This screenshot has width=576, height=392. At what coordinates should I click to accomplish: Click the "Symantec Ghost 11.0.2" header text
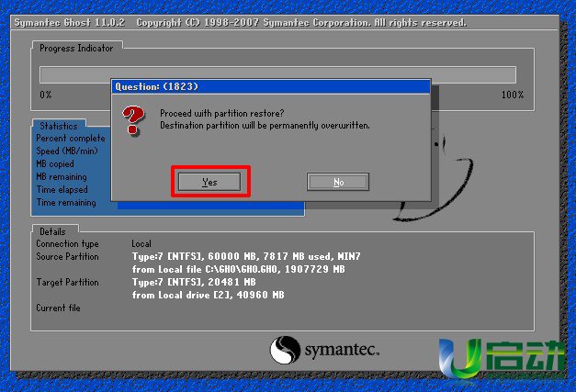point(70,23)
